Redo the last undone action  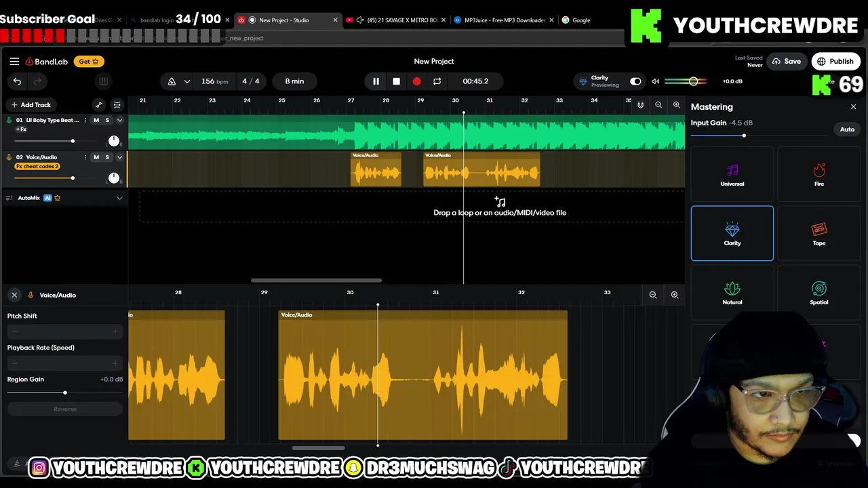(38, 81)
